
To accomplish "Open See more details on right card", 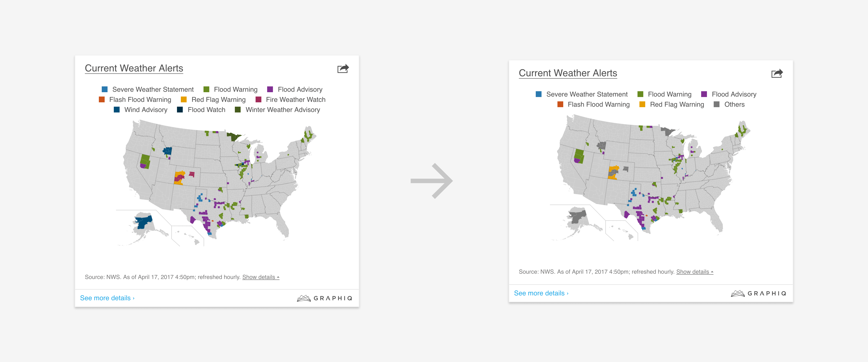I will (541, 293).
